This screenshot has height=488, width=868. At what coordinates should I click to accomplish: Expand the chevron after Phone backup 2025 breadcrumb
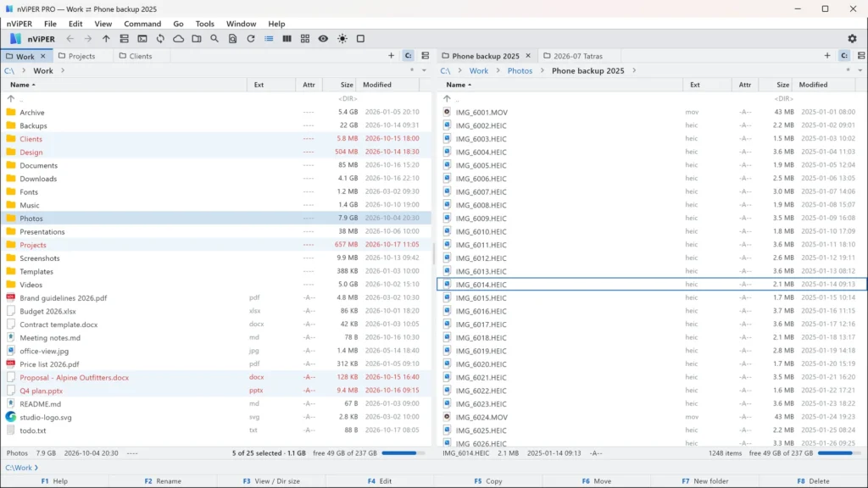point(634,71)
